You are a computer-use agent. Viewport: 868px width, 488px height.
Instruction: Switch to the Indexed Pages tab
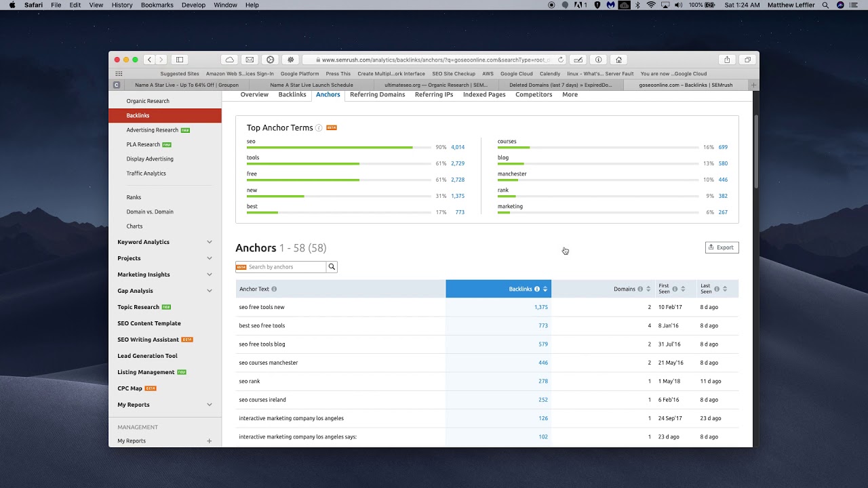(x=484, y=95)
